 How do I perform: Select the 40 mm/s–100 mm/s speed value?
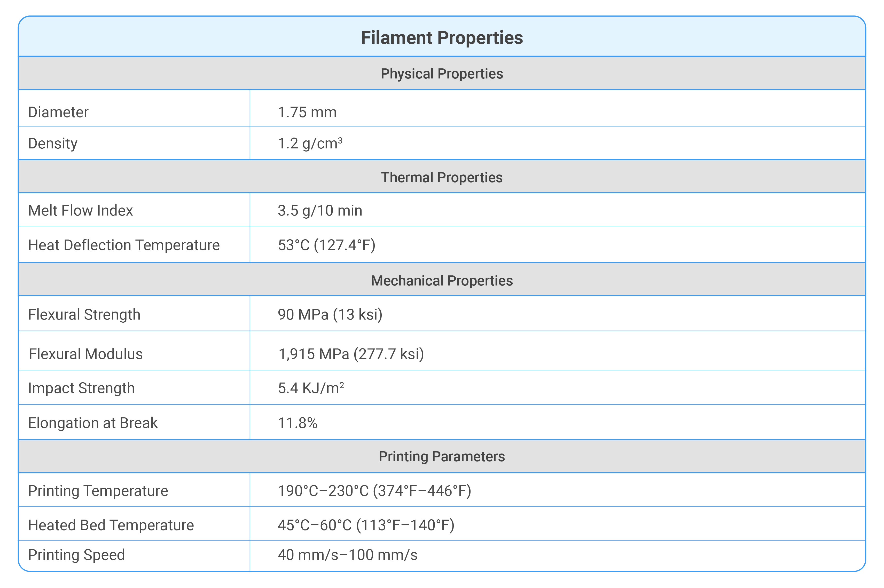[347, 555]
